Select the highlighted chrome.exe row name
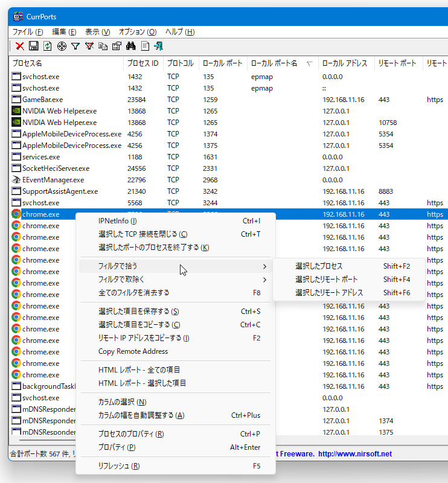Viewport: 448px width, 483px height. click(x=40, y=214)
